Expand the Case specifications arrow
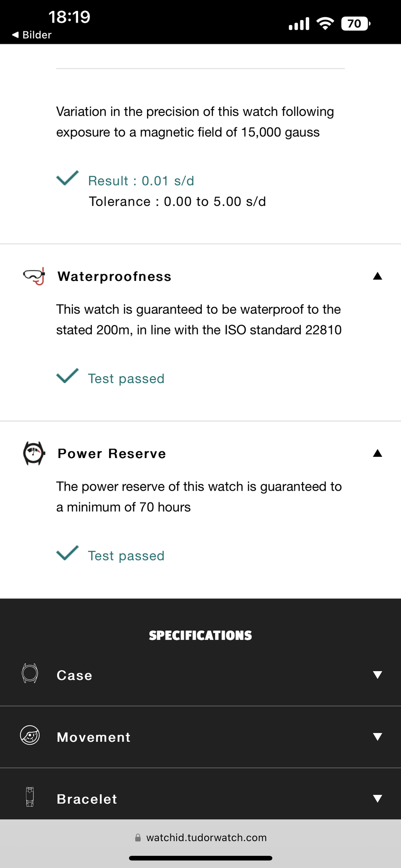 coord(377,675)
